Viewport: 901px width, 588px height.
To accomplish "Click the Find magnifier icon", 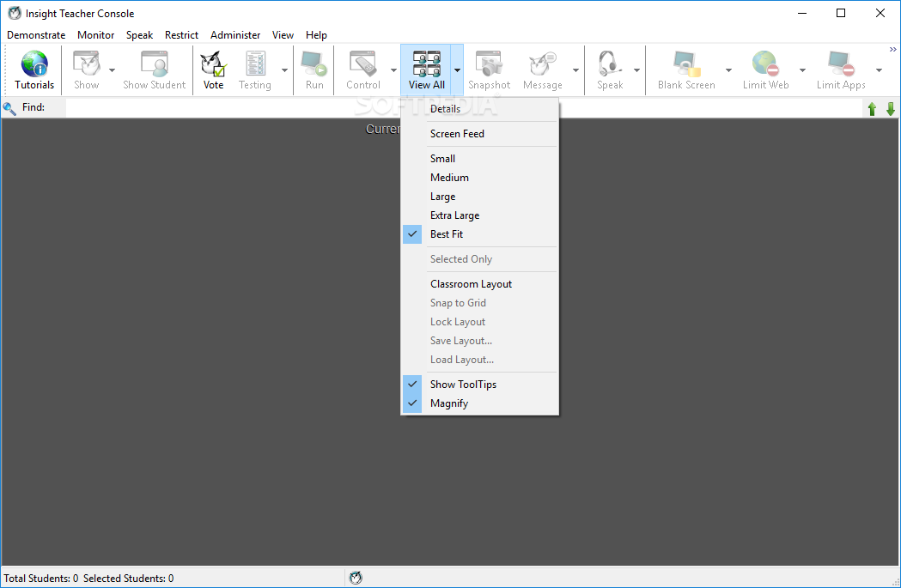I will 9,108.
